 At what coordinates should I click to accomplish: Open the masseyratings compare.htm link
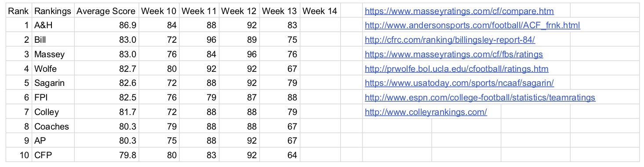(459, 11)
